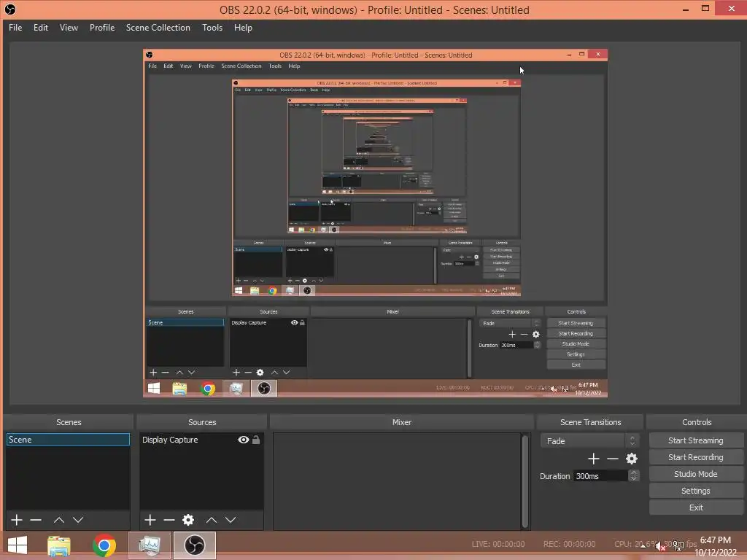
Task: Click into Duration 300ms field
Action: click(x=600, y=475)
